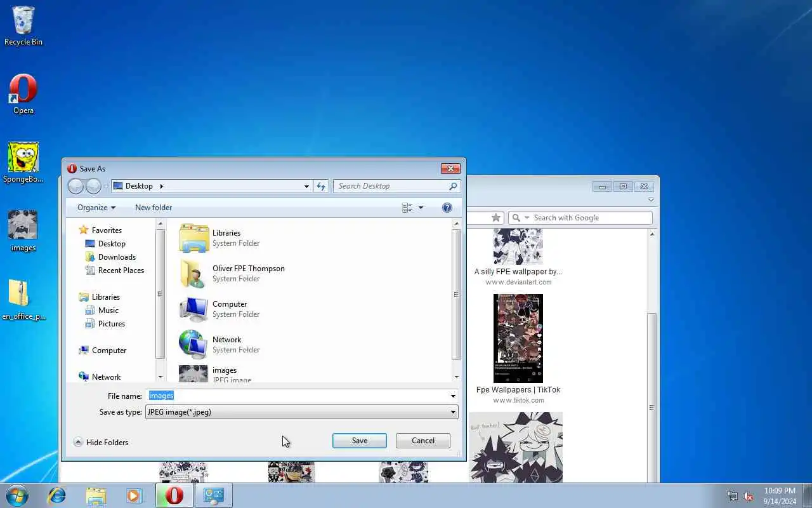Open A silly FPE wallpaper link
The width and height of the screenshot is (812, 508).
tap(518, 272)
